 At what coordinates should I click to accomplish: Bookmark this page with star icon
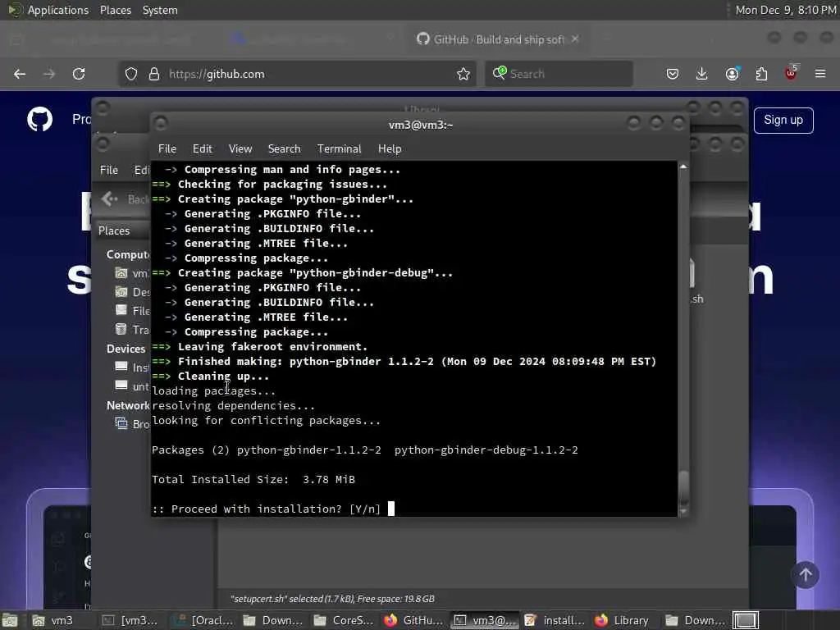point(463,74)
